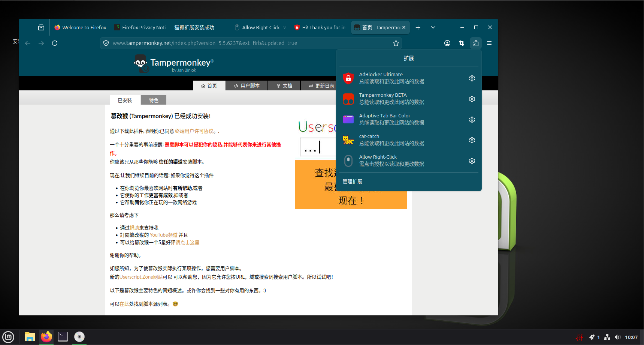Bookmark this page with the star
644x345 pixels.
(396, 43)
